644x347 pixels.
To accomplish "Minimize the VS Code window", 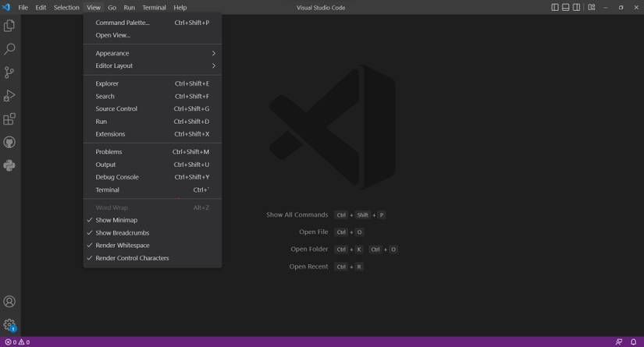I will point(606,7).
